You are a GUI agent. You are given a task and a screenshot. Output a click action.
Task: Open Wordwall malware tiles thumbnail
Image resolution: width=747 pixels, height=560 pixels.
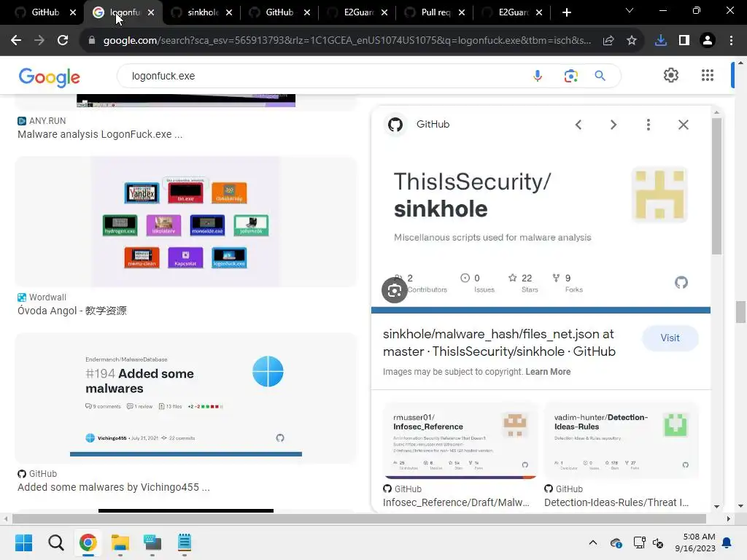[186, 222]
